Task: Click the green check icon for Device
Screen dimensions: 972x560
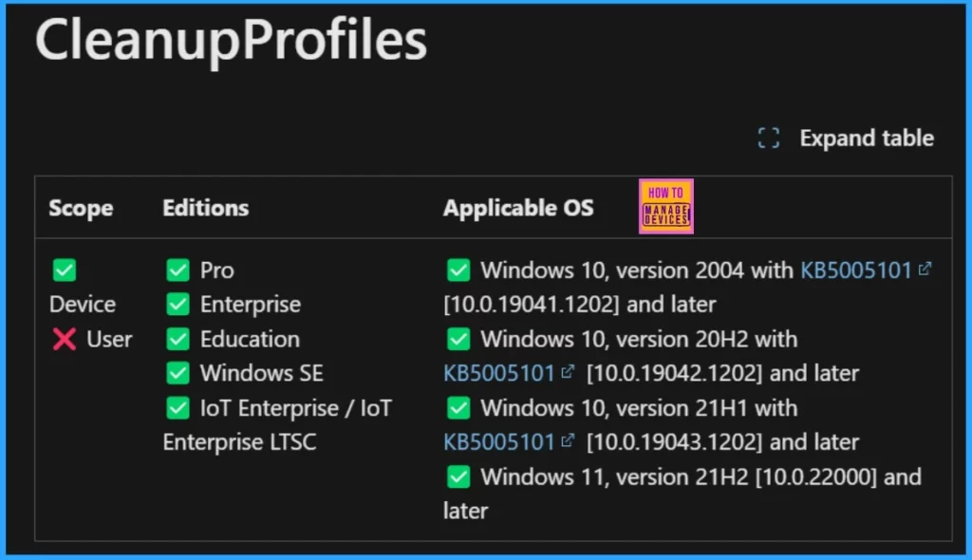Action: pyautogui.click(x=65, y=271)
